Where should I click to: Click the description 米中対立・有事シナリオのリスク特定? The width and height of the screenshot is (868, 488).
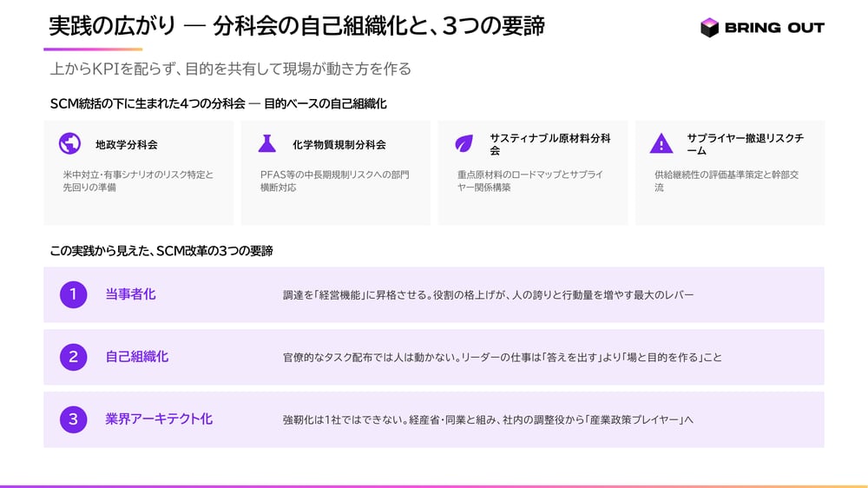[x=138, y=181]
